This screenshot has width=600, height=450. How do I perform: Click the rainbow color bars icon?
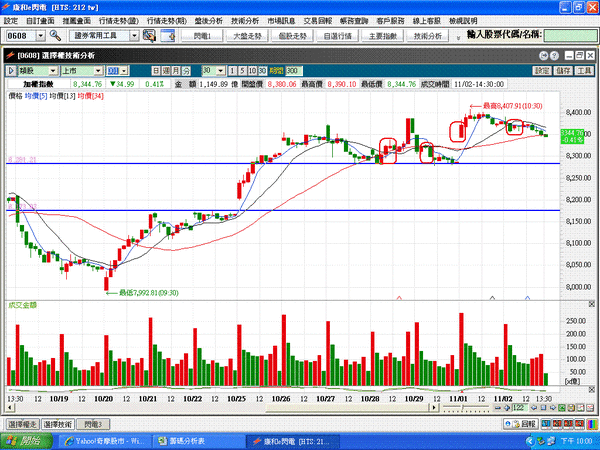click(592, 424)
